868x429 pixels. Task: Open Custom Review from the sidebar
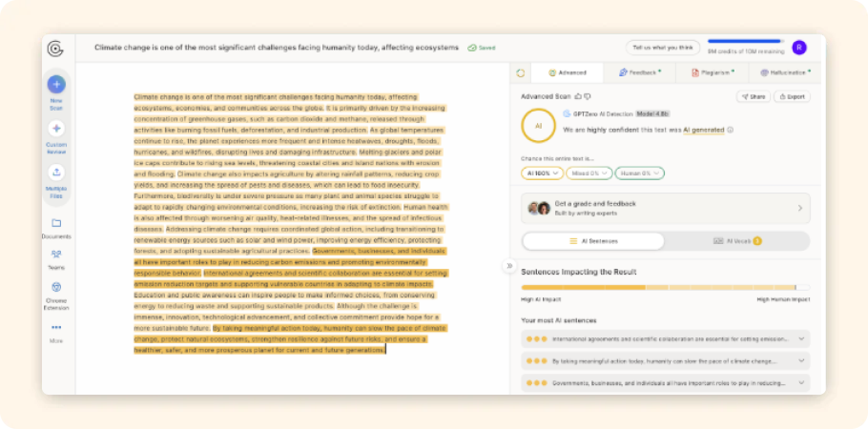coord(56,129)
